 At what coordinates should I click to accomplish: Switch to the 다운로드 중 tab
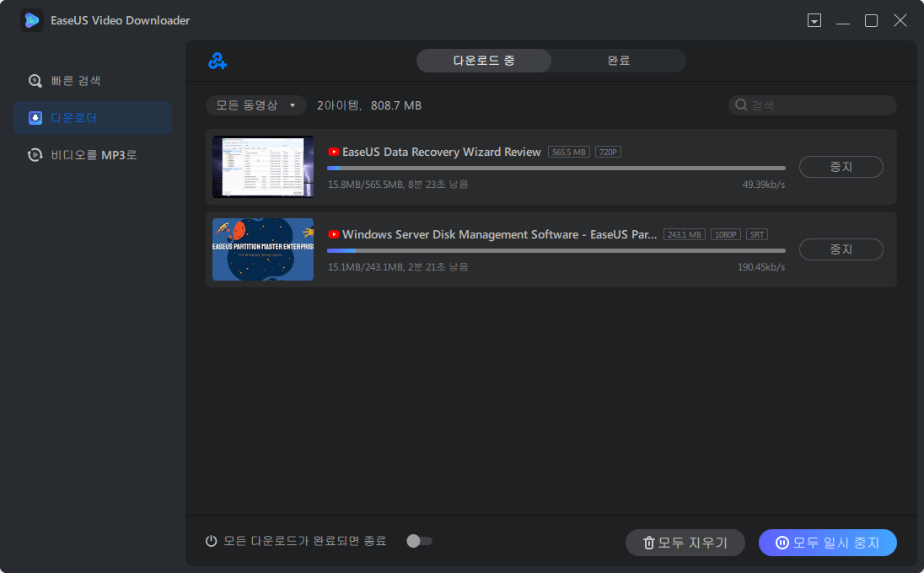[x=483, y=61]
